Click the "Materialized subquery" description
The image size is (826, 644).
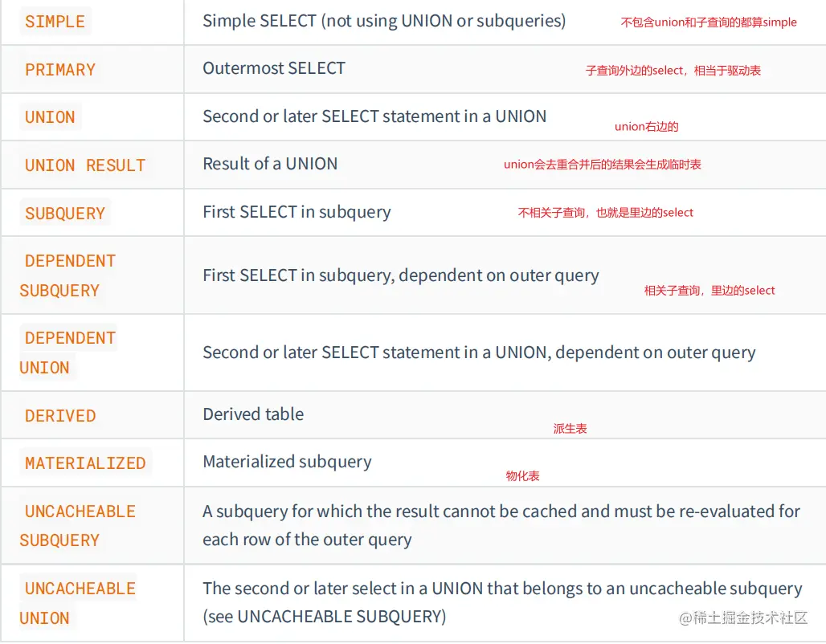pyautogui.click(x=287, y=462)
